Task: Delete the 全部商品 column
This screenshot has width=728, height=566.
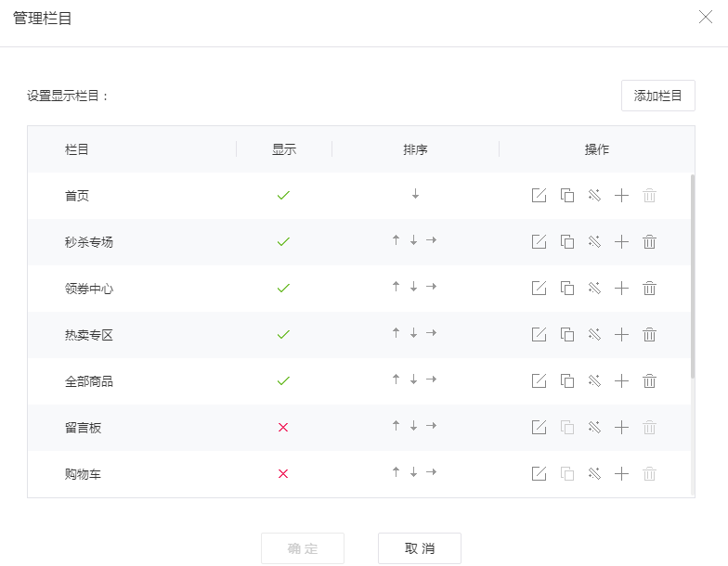Action: [650, 380]
